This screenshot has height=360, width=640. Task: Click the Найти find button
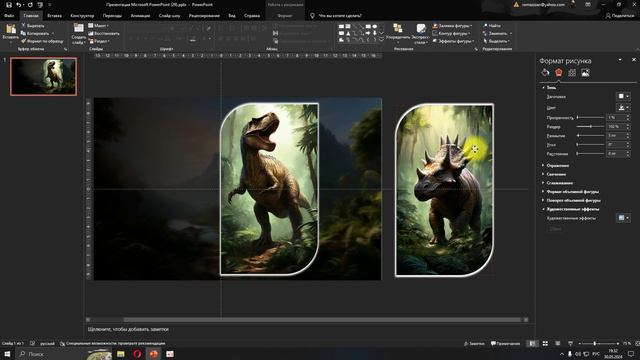pos(492,25)
